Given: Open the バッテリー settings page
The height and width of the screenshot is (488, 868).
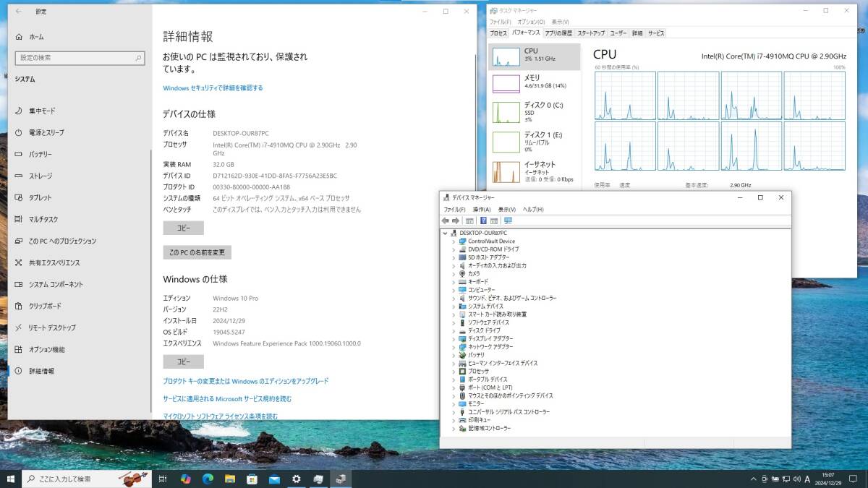Looking at the screenshot, I should 41,154.
